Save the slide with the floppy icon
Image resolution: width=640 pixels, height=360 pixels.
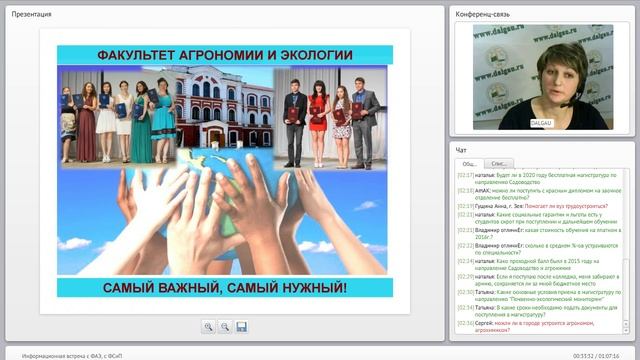[242, 327]
